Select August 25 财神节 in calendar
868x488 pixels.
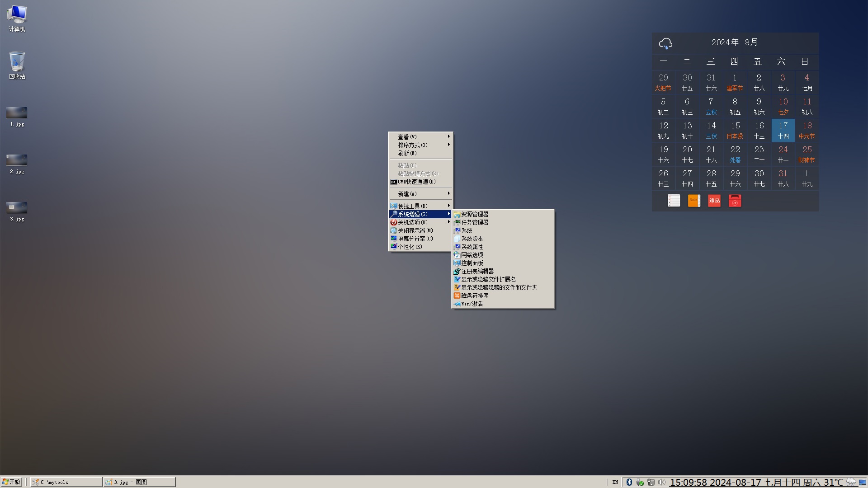[807, 154]
